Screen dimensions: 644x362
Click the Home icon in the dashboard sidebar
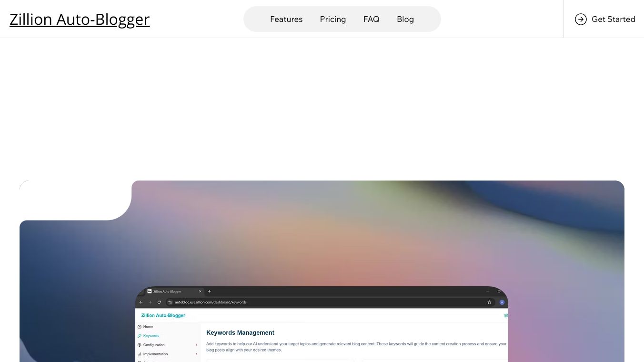pyautogui.click(x=140, y=327)
